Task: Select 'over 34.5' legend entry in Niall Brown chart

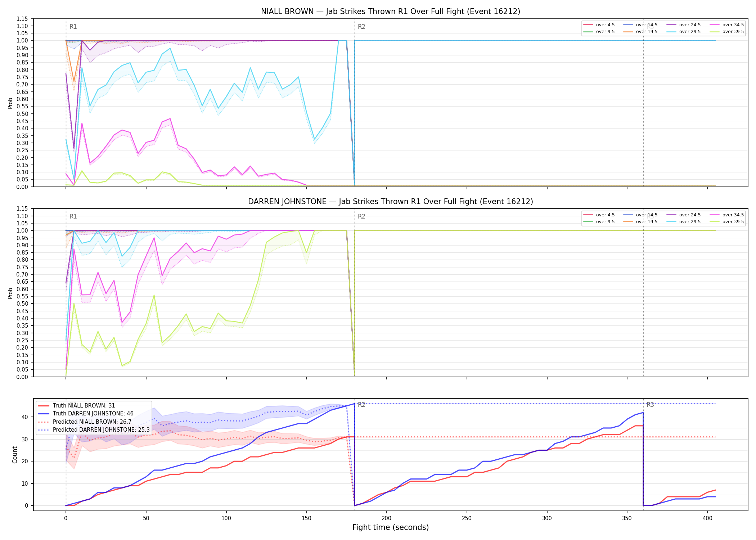Action: tap(727, 25)
